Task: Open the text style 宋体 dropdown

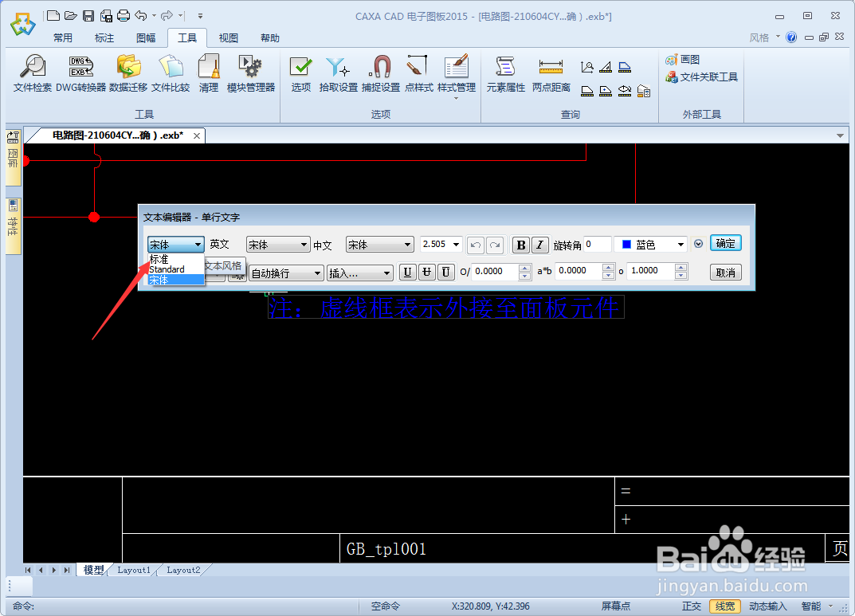Action: 175,245
